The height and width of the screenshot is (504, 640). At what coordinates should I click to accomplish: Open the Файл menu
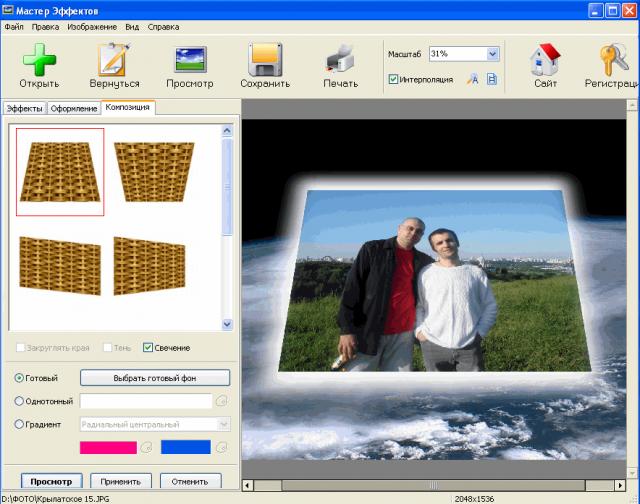tap(14, 27)
